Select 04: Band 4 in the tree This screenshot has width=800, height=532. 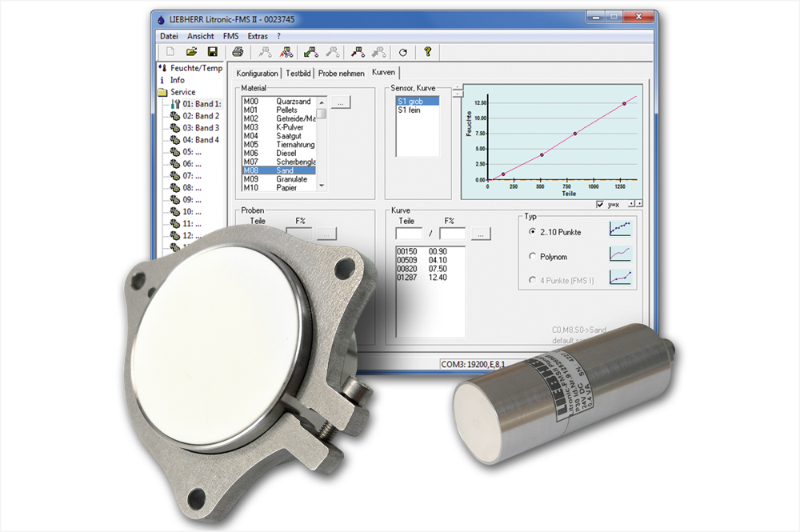[201, 140]
